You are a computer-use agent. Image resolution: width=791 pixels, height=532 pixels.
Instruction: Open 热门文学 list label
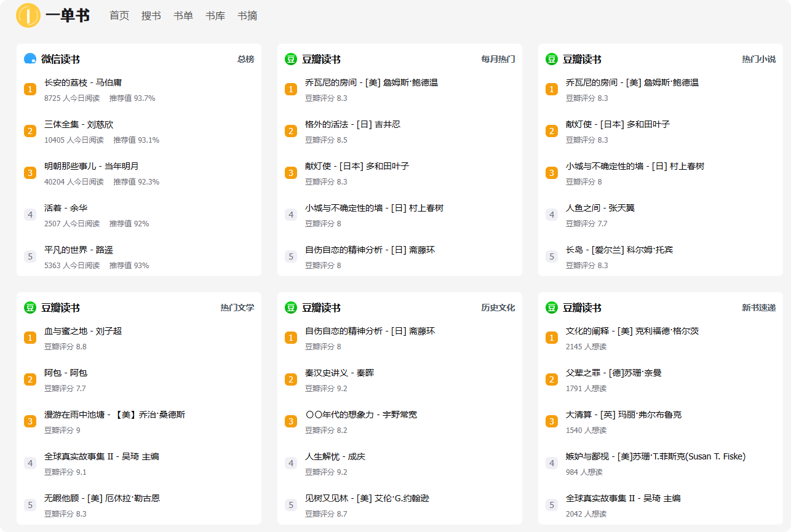237,308
